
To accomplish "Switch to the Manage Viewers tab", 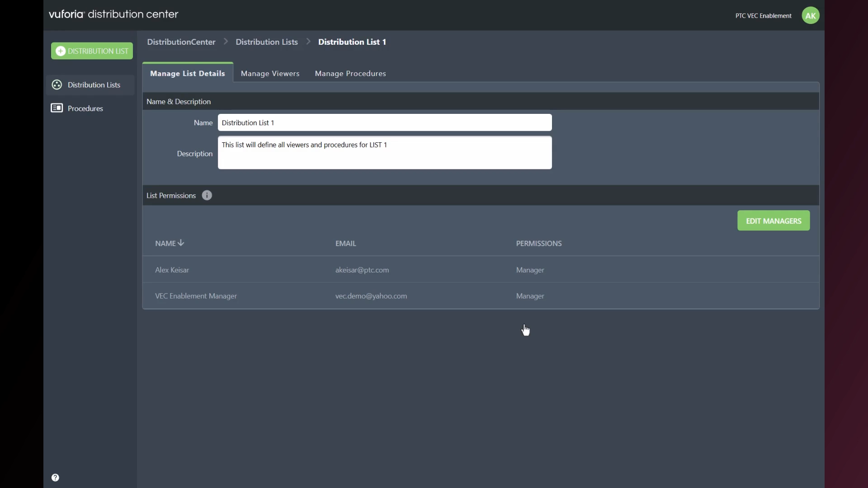I will pos(270,73).
